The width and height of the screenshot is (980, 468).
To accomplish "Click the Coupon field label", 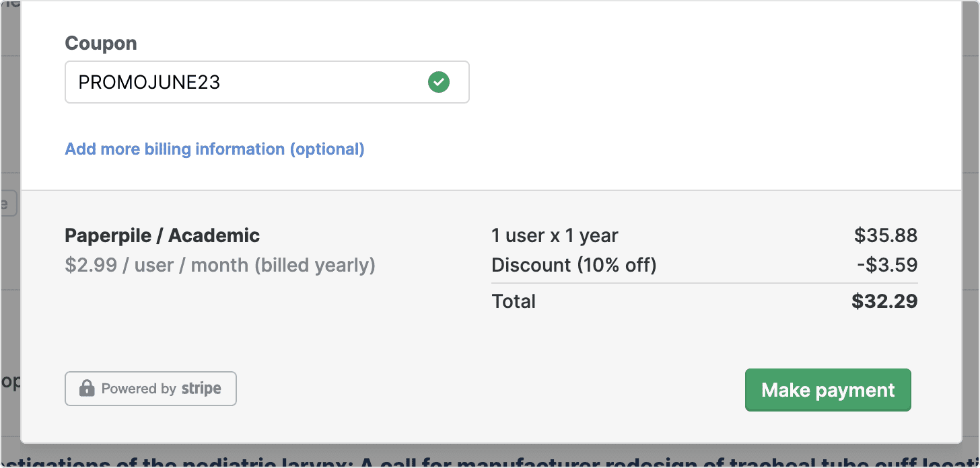I will pos(101,43).
